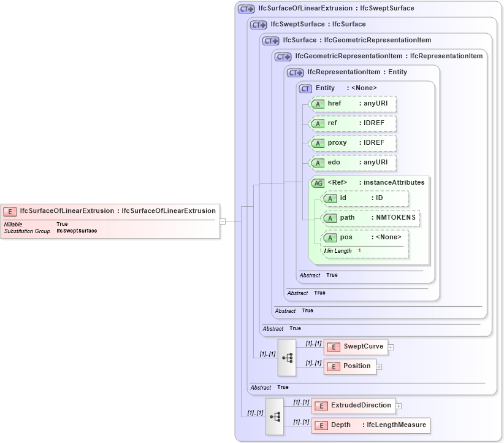This screenshot has width=504, height=443.
Task: Click the CT icon on the Entity box
Action: (x=305, y=88)
